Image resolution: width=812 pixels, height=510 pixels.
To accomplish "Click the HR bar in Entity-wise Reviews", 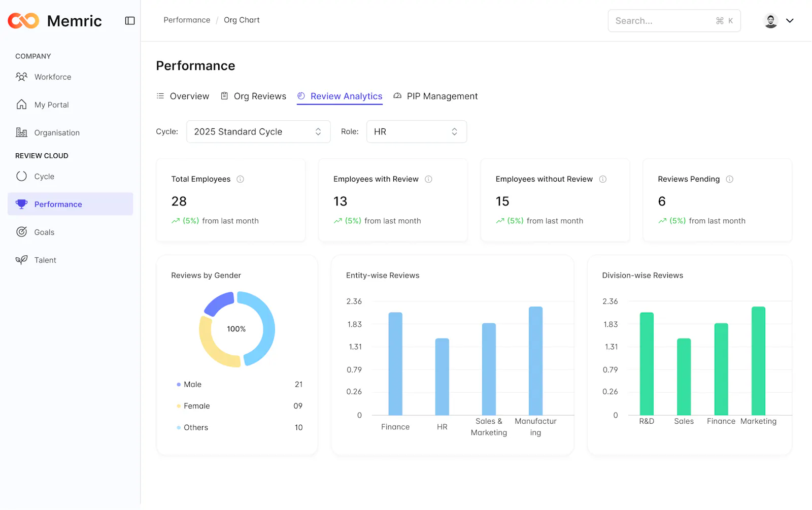I will (x=442, y=377).
